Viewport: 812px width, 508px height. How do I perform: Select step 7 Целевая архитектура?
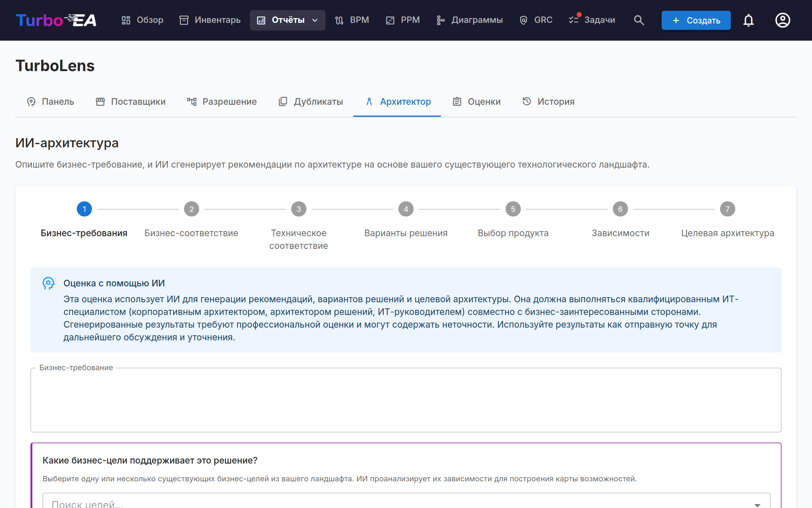click(x=727, y=220)
